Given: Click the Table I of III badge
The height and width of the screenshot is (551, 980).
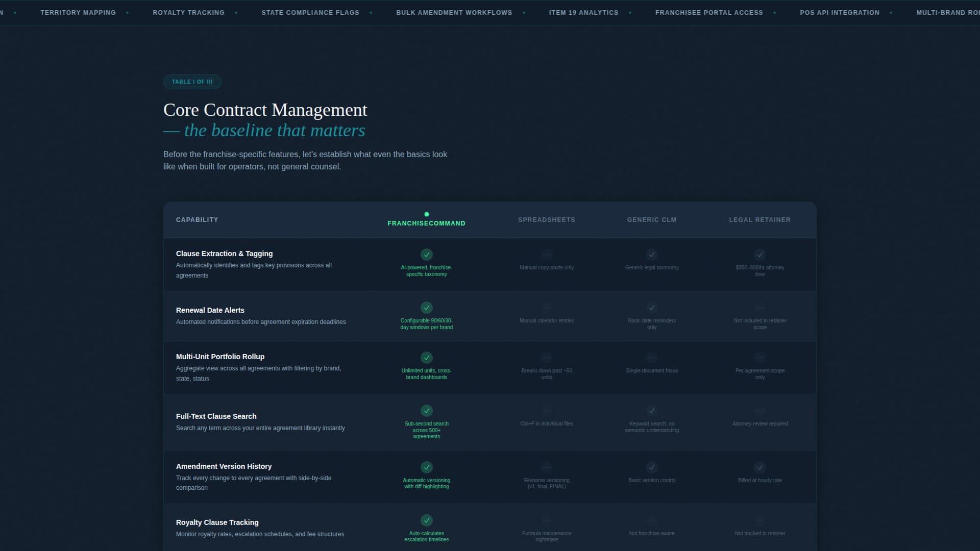Looking at the screenshot, I should click(x=192, y=82).
